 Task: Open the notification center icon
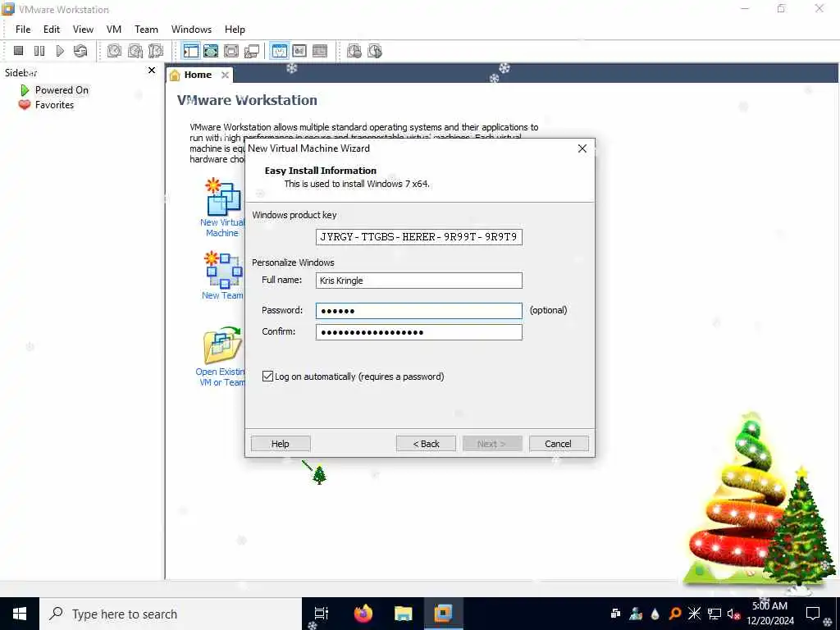[813, 614]
